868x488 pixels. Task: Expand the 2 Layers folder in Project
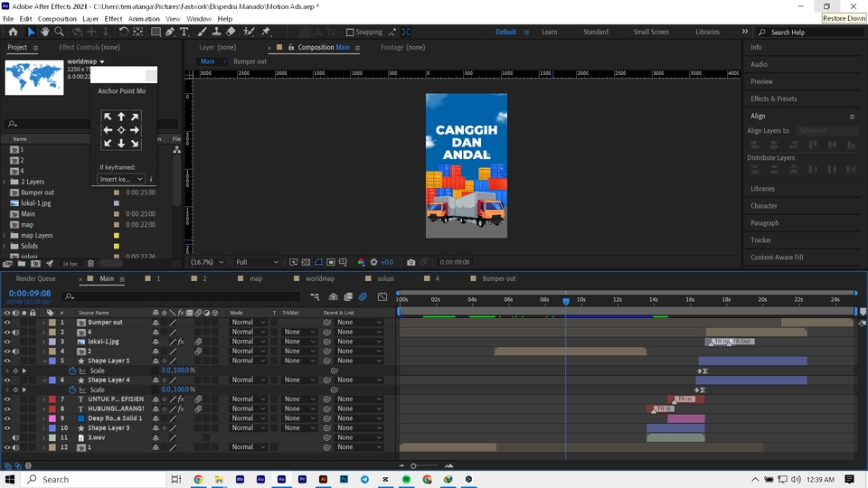pyautogui.click(x=5, y=182)
